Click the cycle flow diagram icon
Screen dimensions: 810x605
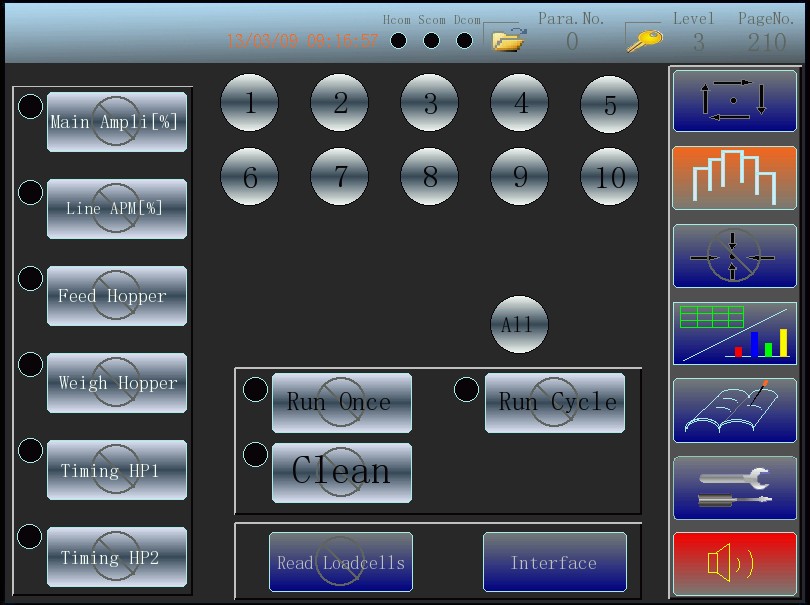734,101
